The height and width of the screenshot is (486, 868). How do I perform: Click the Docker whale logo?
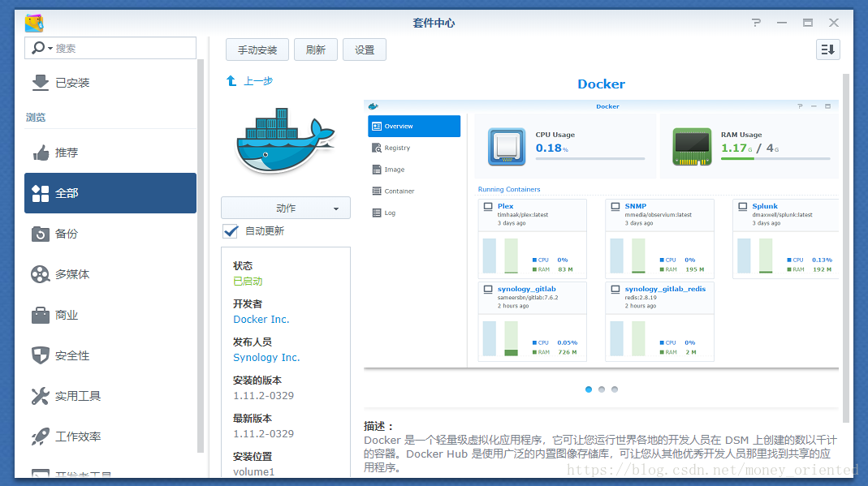coord(285,141)
